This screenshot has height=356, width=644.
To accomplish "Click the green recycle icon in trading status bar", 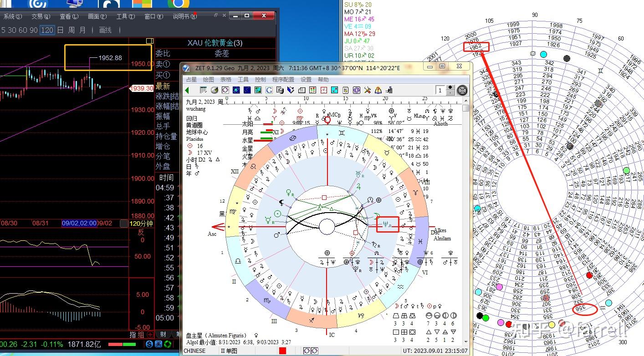I will click(x=168, y=344).
